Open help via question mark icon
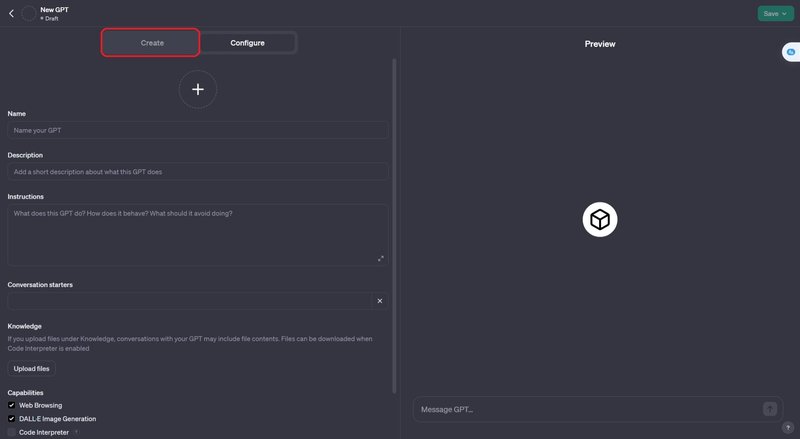The width and height of the screenshot is (800, 439). [788, 428]
